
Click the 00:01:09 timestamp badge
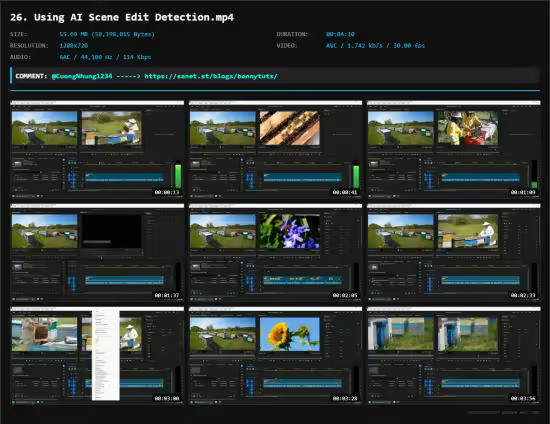click(x=523, y=192)
